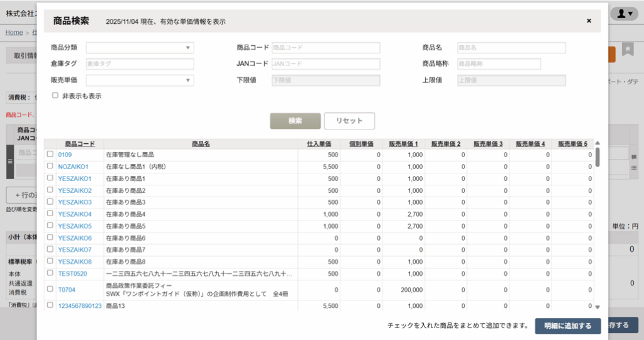
Task: Sort by the 仕入単価 column header
Action: coord(323,144)
